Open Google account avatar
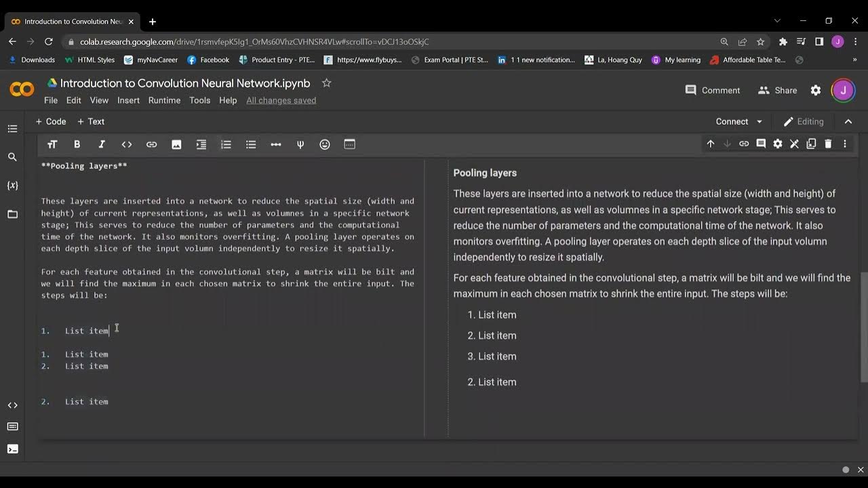 point(843,90)
